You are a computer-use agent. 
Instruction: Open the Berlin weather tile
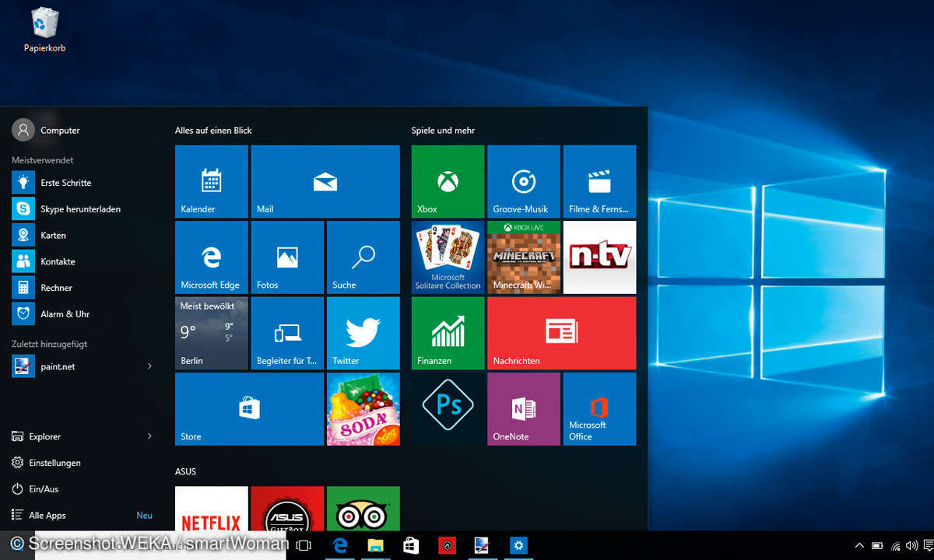point(211,333)
